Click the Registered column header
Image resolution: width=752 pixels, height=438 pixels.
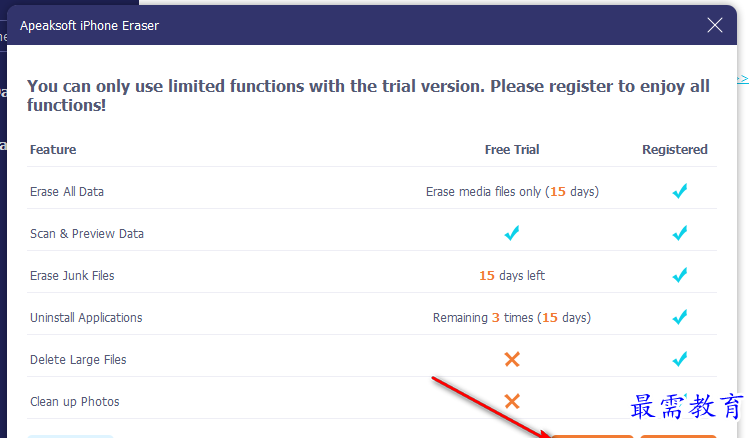coord(674,150)
